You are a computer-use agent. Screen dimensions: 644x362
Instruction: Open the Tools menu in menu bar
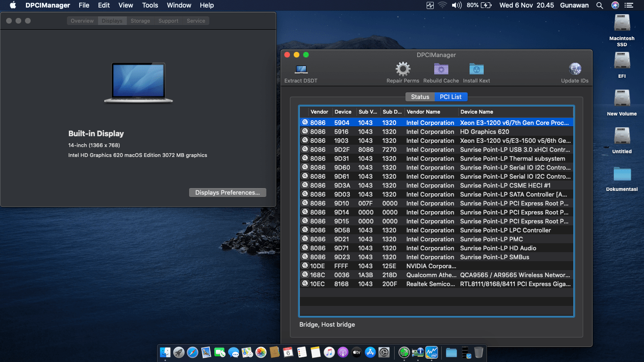click(x=150, y=5)
